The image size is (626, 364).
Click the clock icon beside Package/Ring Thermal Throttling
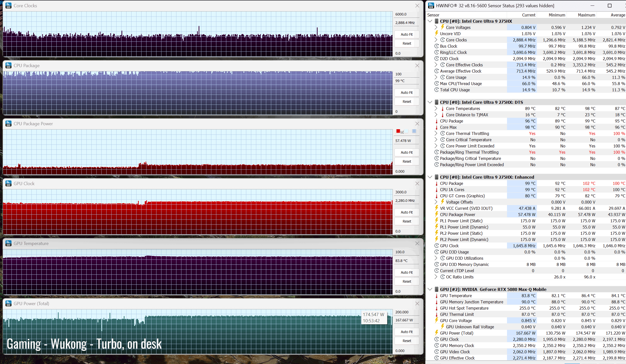437,152
